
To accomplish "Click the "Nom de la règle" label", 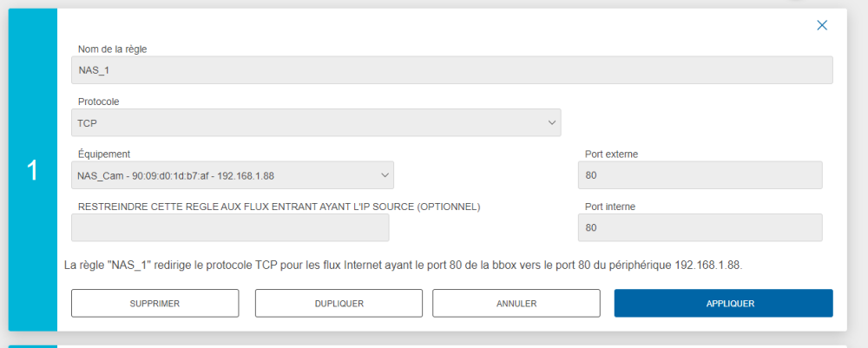I will tap(112, 49).
